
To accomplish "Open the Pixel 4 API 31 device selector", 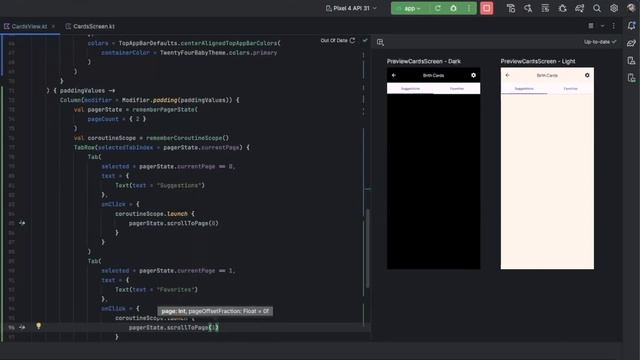I will coord(351,8).
